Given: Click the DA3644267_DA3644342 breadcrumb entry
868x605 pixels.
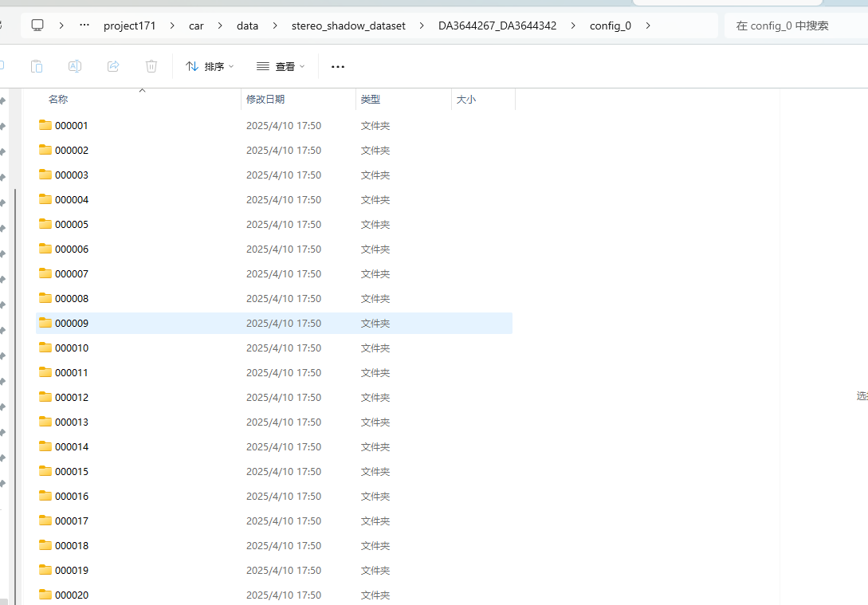Looking at the screenshot, I should [497, 25].
